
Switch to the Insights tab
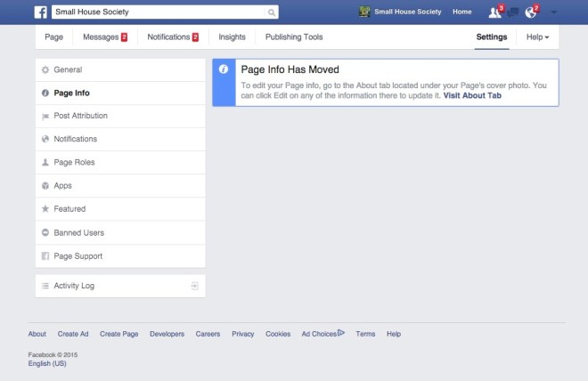click(x=233, y=37)
